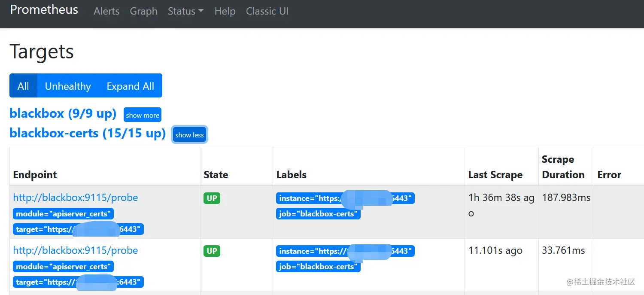The image size is (644, 295).
Task: Click instance label in 33.761ms row
Action: pyautogui.click(x=345, y=251)
